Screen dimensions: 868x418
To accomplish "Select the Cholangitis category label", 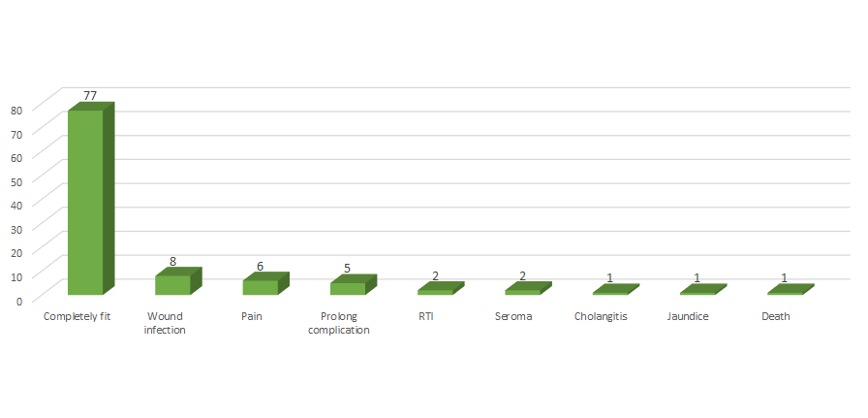I will pyautogui.click(x=602, y=317).
